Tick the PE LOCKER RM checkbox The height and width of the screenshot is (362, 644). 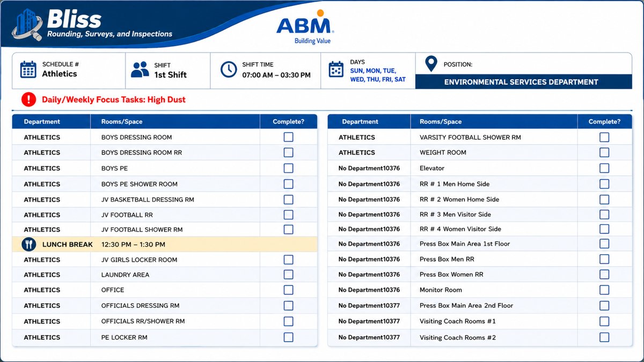288,337
